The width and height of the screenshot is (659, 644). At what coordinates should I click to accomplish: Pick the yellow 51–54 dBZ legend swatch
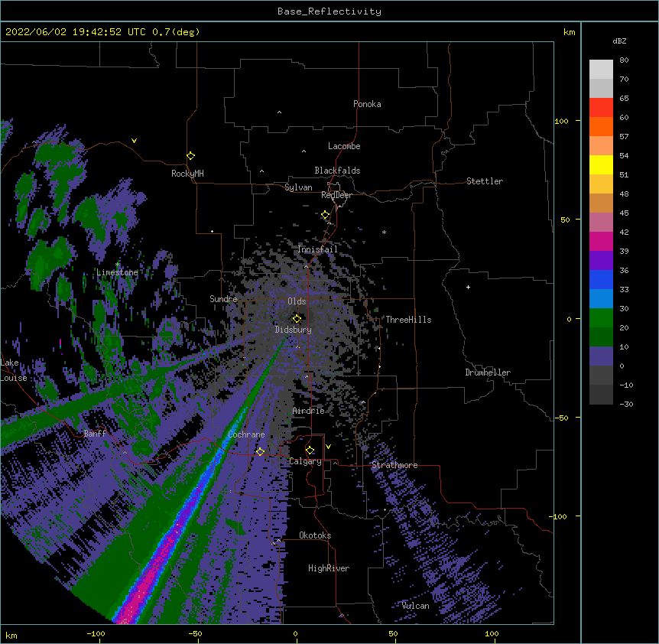pos(601,164)
